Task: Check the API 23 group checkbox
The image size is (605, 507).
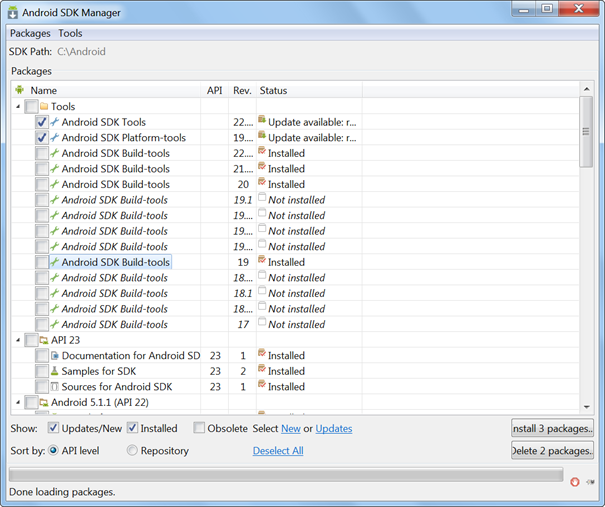Action: tap(31, 340)
